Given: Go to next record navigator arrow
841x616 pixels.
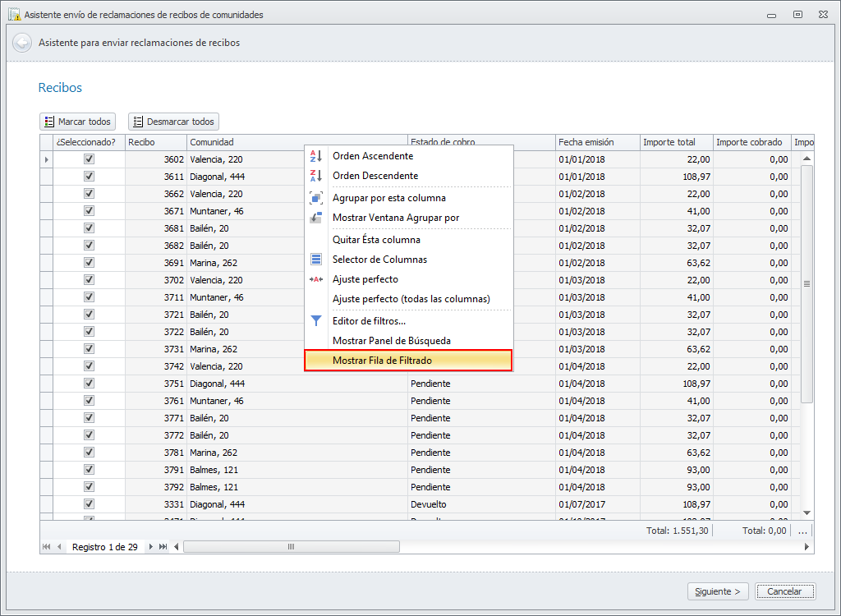Looking at the screenshot, I should click(x=151, y=547).
